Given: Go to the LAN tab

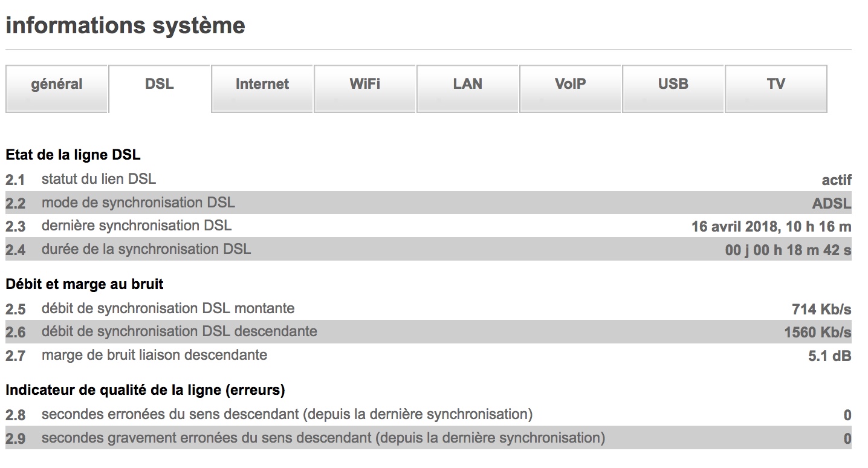Looking at the screenshot, I should click(x=468, y=85).
